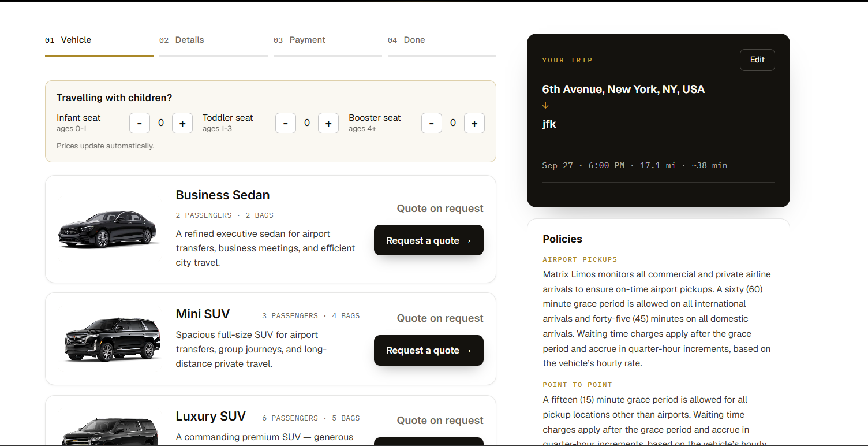The height and width of the screenshot is (446, 868).
Task: Click Quote on request for Luxury SUV
Action: pyautogui.click(x=440, y=421)
